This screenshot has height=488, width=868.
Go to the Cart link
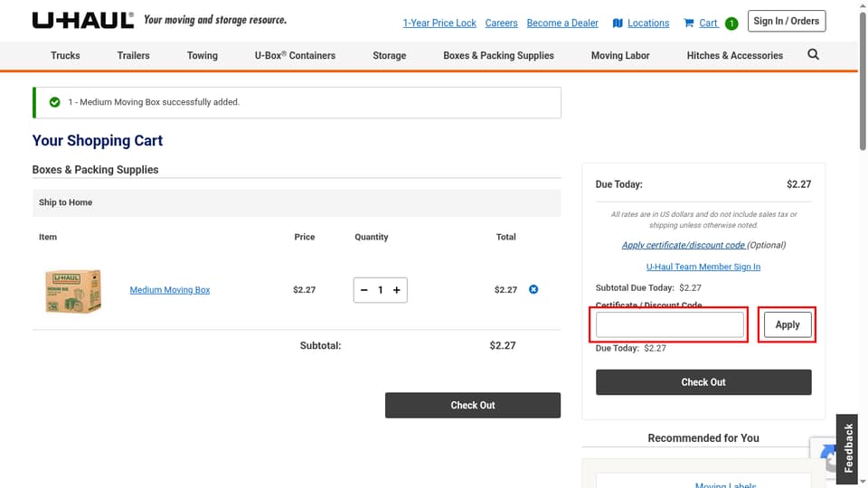pyautogui.click(x=708, y=23)
